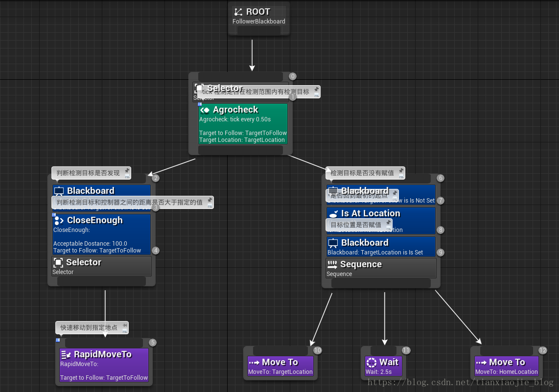Select the Wait task node title
The height and width of the screenshot is (392, 559).
point(389,363)
